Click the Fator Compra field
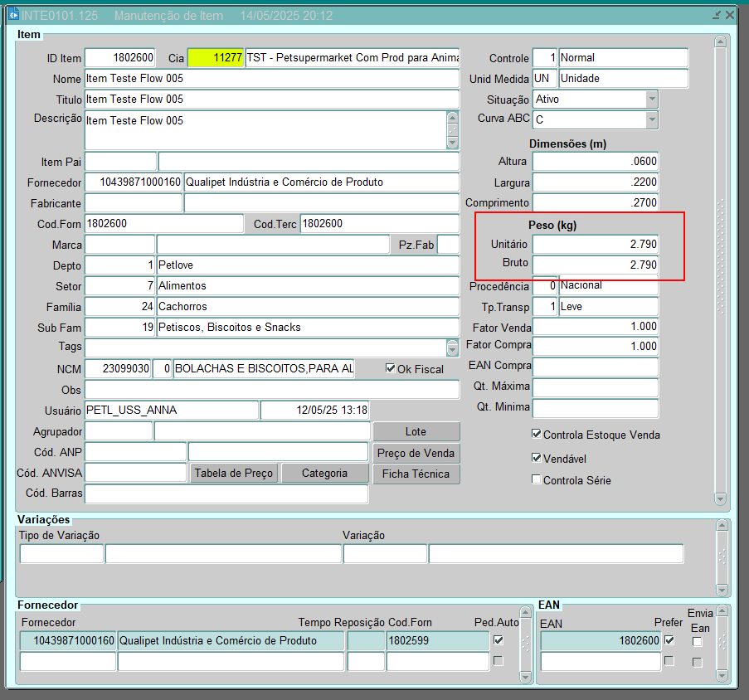The width and height of the screenshot is (749, 700). coord(596,346)
